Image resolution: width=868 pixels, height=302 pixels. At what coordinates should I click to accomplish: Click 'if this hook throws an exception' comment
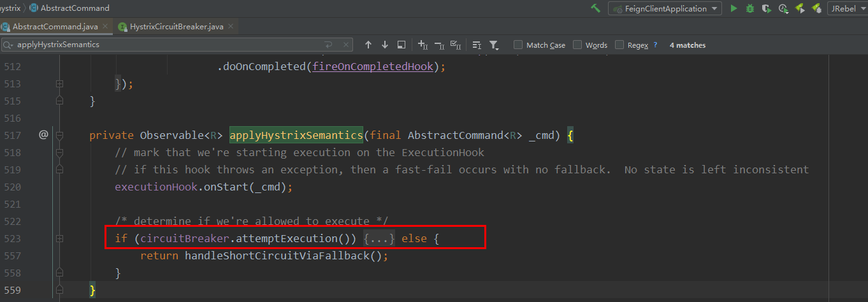(462, 169)
